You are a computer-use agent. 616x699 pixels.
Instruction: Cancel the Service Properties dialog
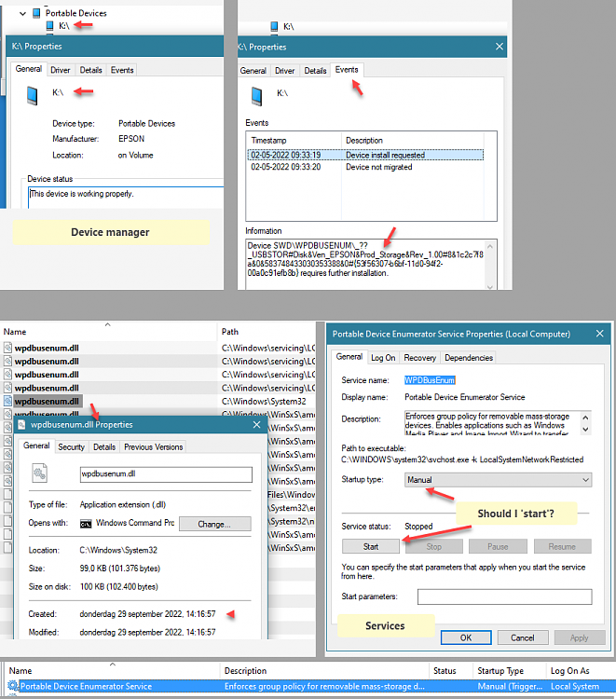[x=523, y=637]
